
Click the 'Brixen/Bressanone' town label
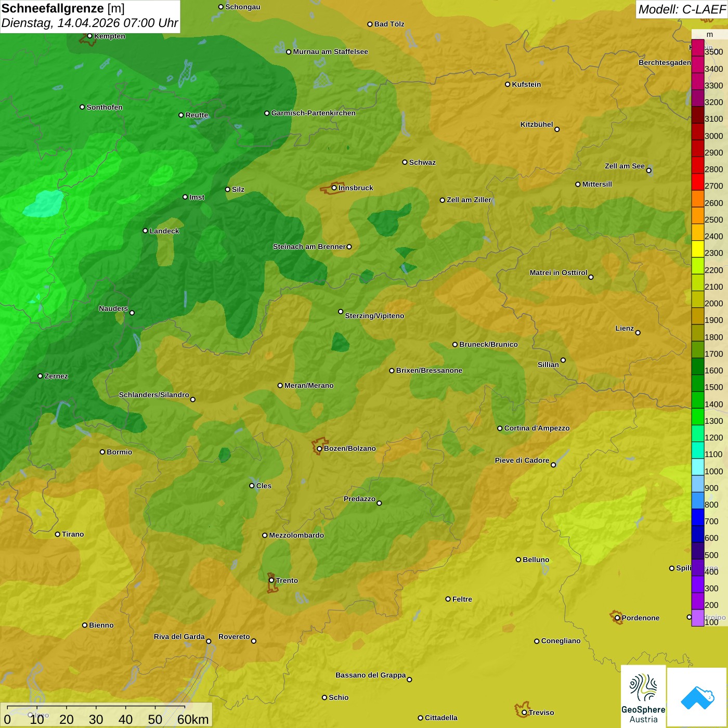tap(429, 370)
